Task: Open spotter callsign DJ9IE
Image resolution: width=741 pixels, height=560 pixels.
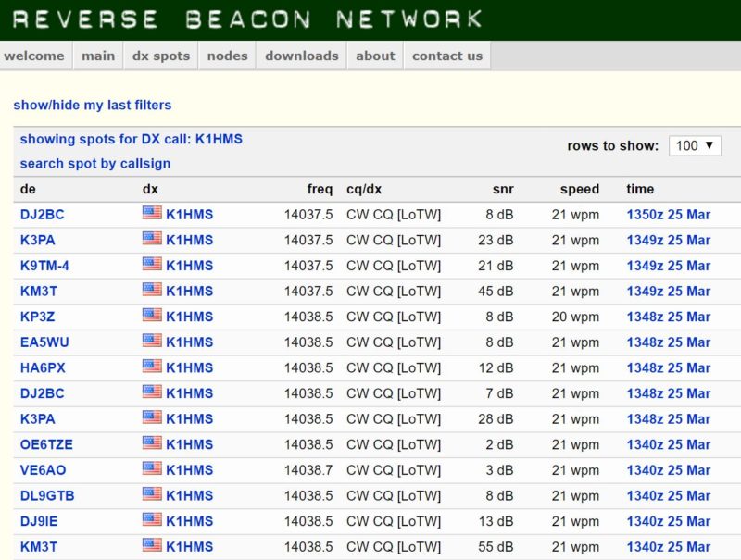Action: tap(39, 521)
